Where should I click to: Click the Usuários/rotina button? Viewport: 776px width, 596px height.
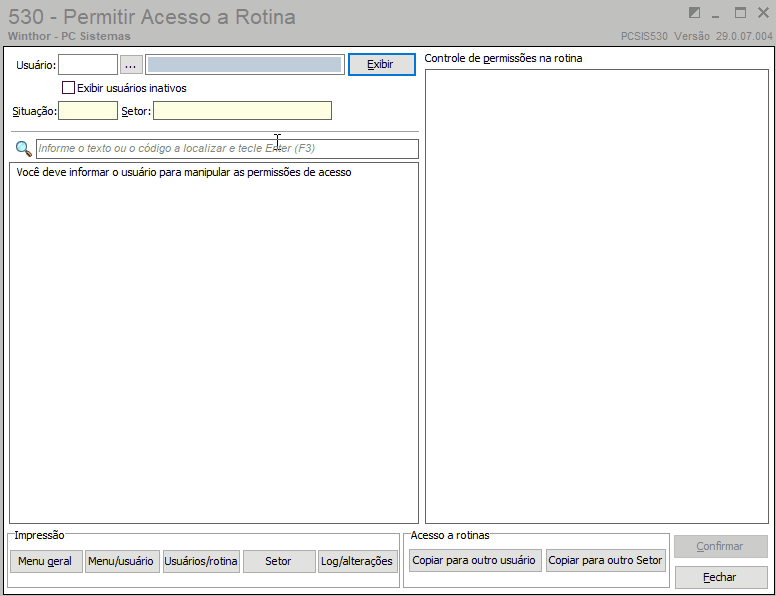click(x=201, y=561)
